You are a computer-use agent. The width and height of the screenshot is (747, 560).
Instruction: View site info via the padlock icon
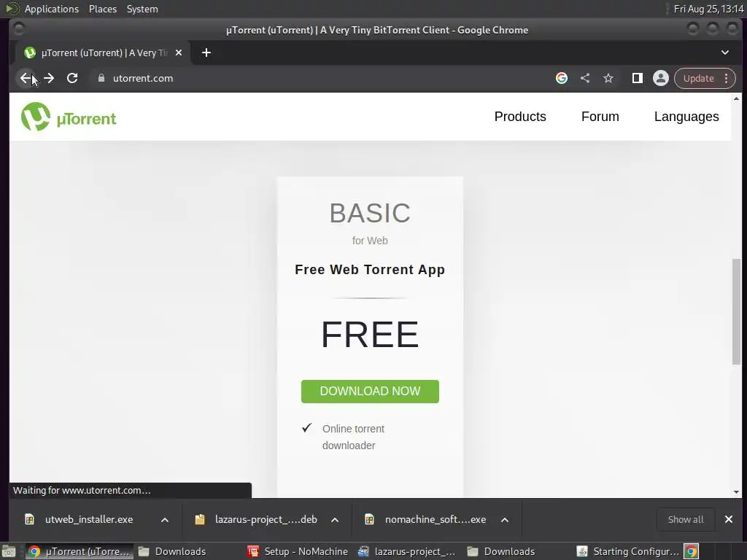coord(101,78)
